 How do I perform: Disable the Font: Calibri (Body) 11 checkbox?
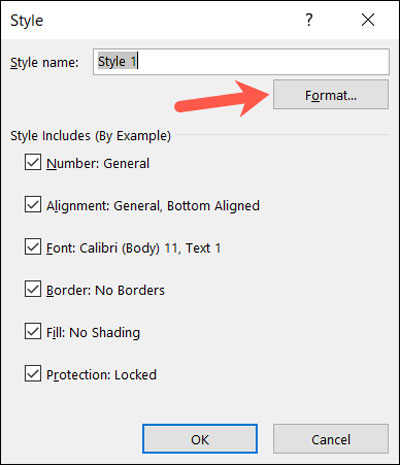[x=33, y=247]
